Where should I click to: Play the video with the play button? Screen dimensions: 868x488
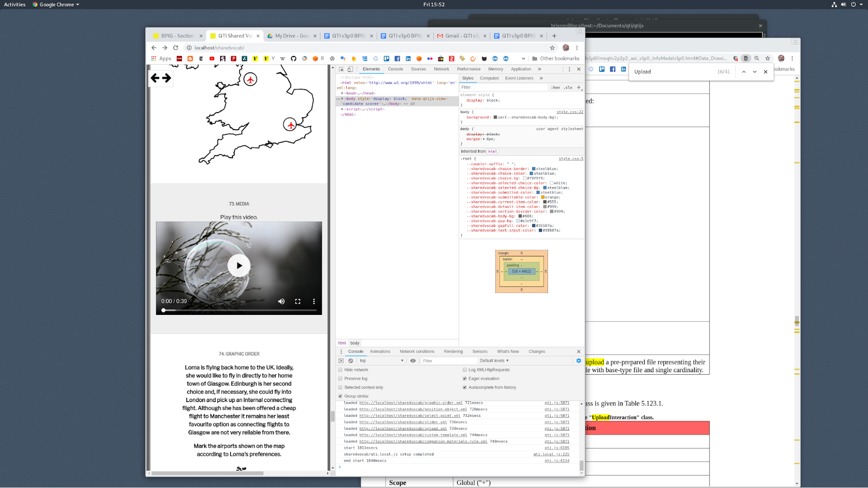coord(239,266)
